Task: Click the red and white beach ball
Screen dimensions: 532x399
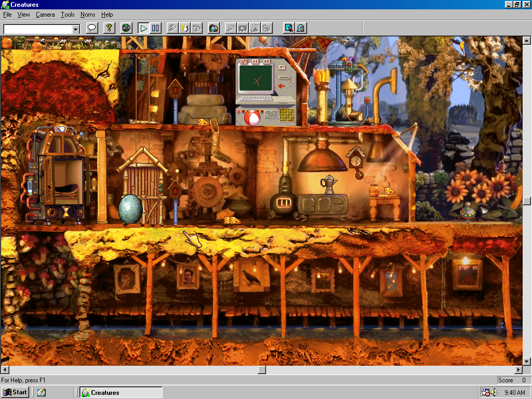Action: 252,117
